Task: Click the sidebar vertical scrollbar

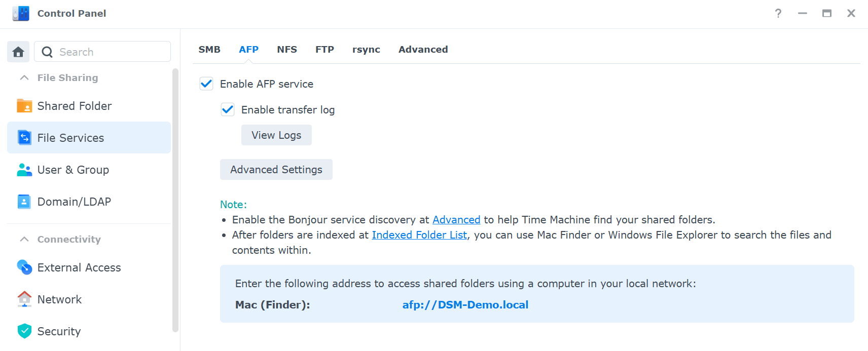Action: click(x=175, y=200)
